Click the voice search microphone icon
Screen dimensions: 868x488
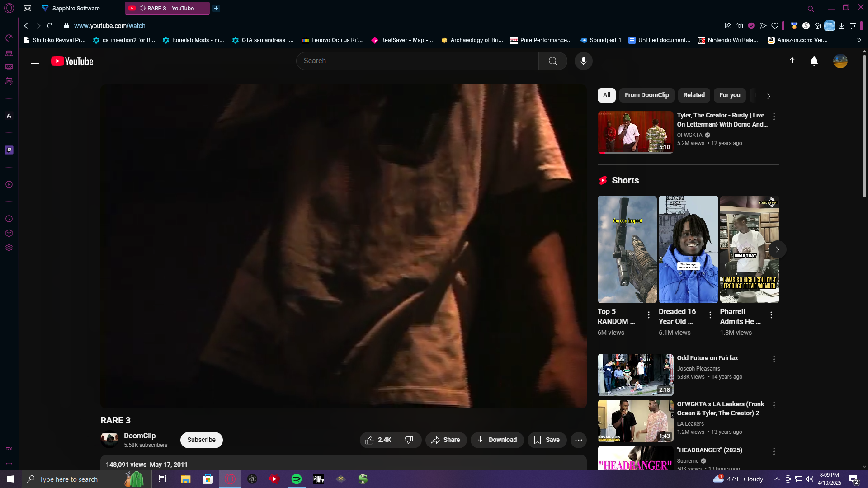[x=583, y=61]
